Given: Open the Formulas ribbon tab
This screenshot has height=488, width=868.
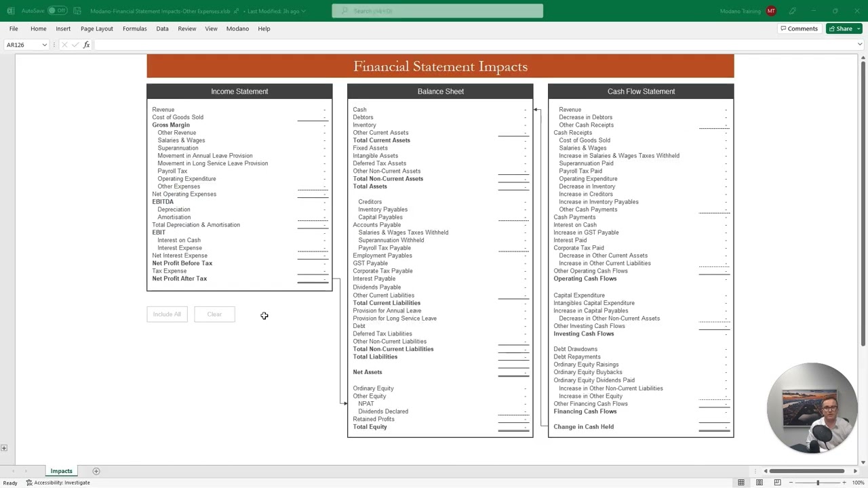Looking at the screenshot, I should click(x=135, y=28).
